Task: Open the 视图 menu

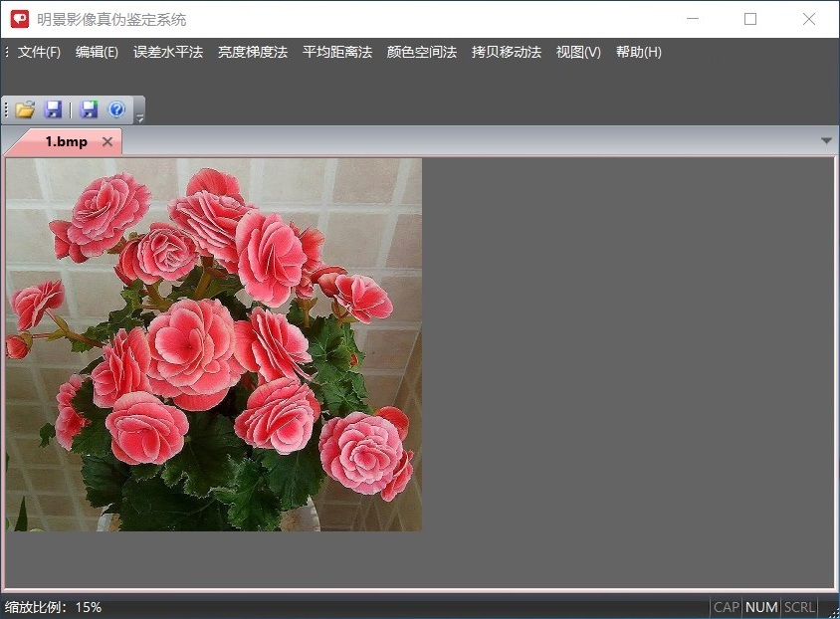Action: [x=577, y=52]
